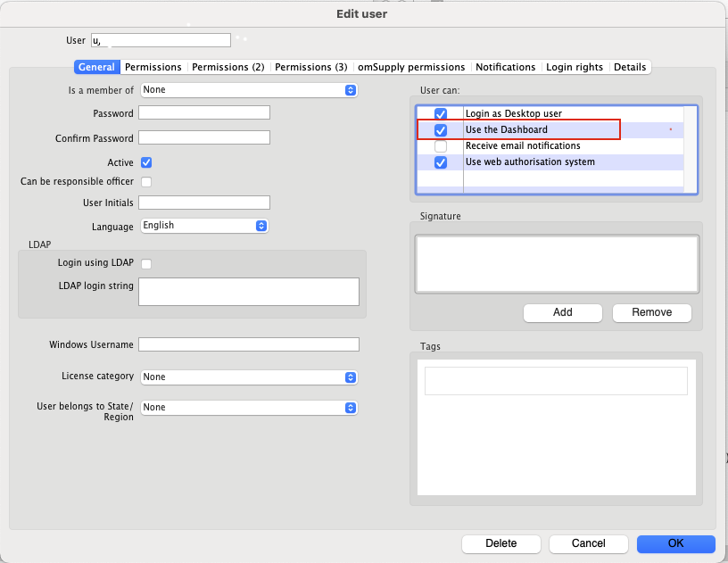Click the Password input field
Screen dimensions: 728x563
[x=204, y=112]
